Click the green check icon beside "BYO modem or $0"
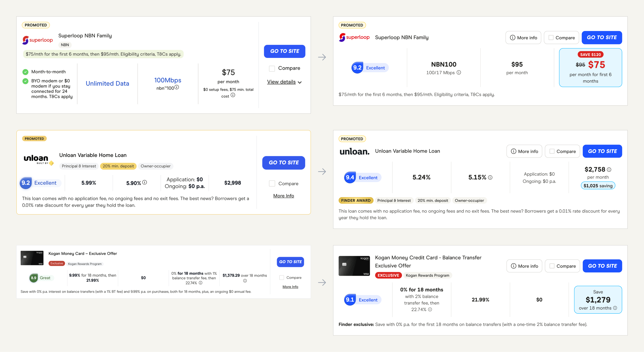 25,81
